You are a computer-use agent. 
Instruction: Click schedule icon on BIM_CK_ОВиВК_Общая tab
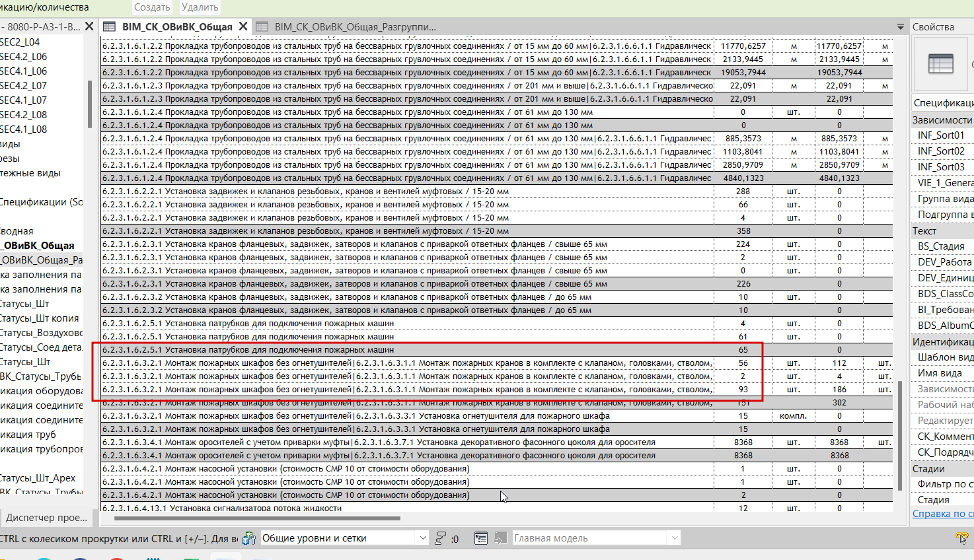110,26
